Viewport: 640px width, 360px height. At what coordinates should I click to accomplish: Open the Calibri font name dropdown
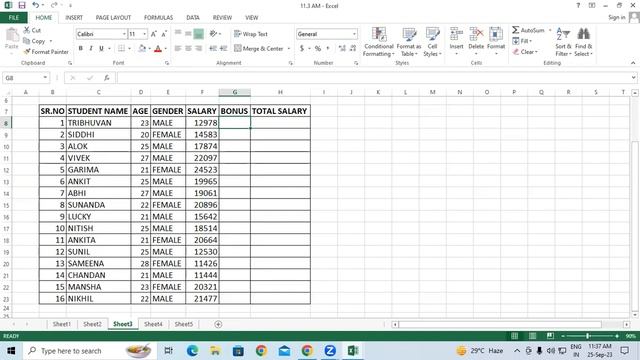tap(124, 34)
